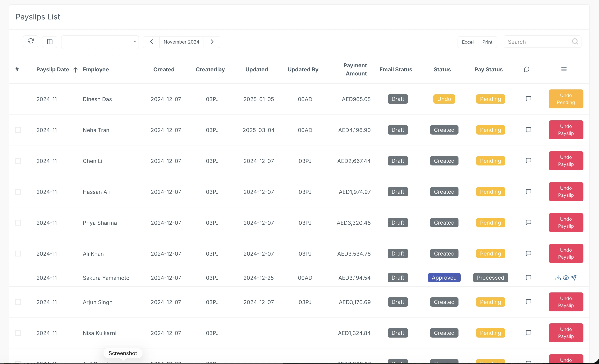Sort by Created by column

(210, 69)
